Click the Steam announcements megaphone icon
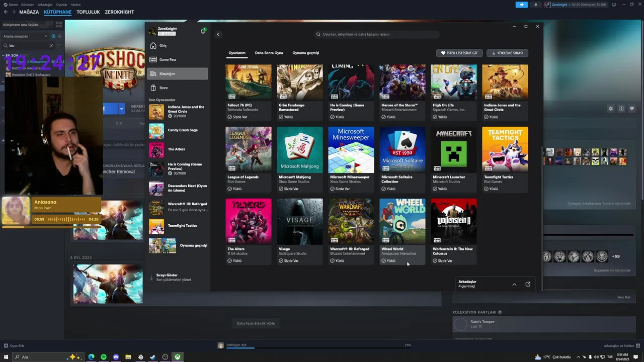 [521, 5]
